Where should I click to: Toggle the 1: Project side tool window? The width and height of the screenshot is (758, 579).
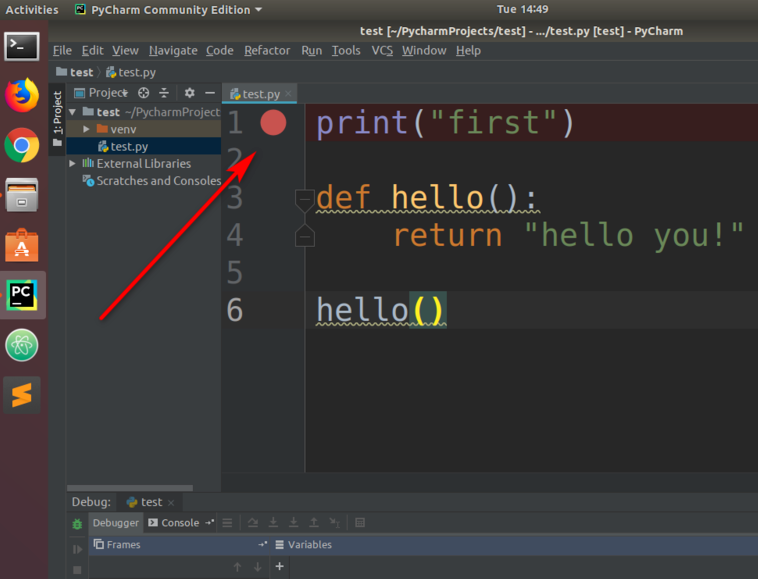pyautogui.click(x=58, y=118)
